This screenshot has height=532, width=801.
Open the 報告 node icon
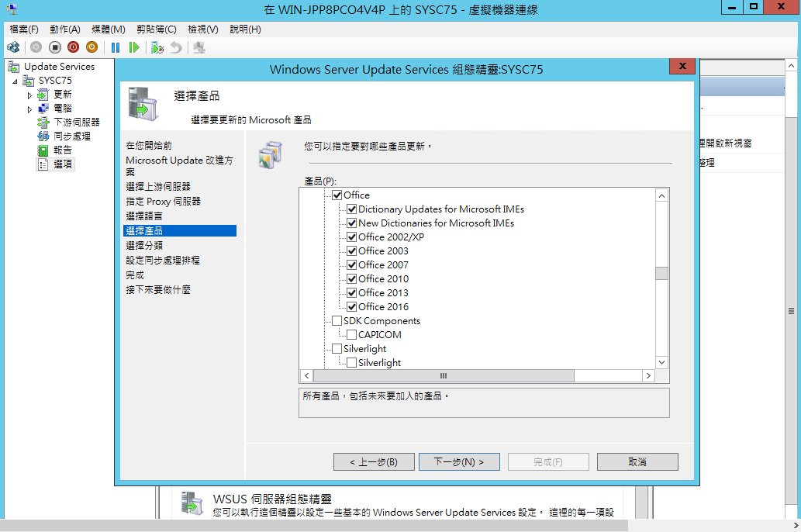pos(43,150)
